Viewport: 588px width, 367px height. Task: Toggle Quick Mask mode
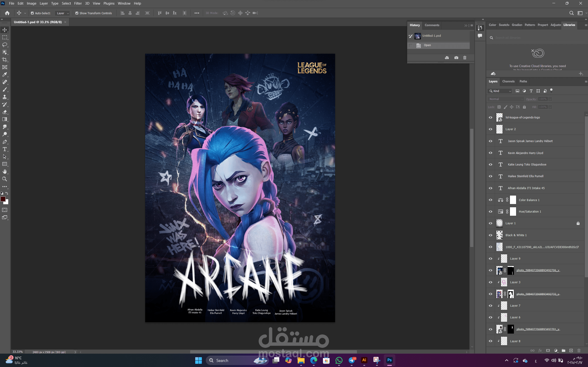coord(5,210)
